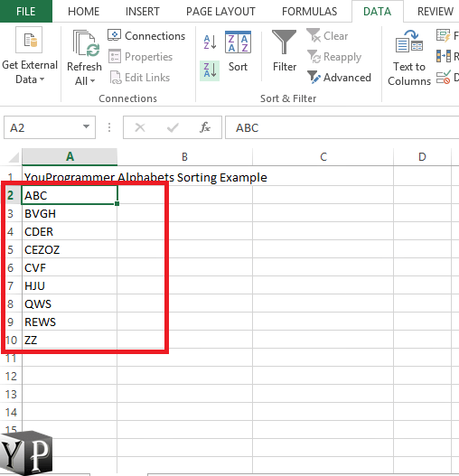Switch to the INSERT tab
Screen dimensions: 459x476
(142, 11)
